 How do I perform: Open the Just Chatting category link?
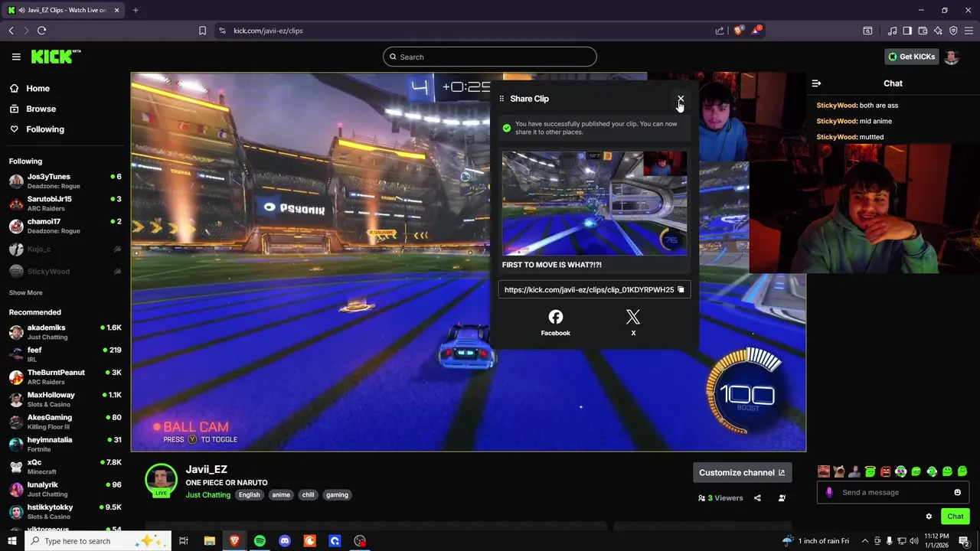(207, 495)
